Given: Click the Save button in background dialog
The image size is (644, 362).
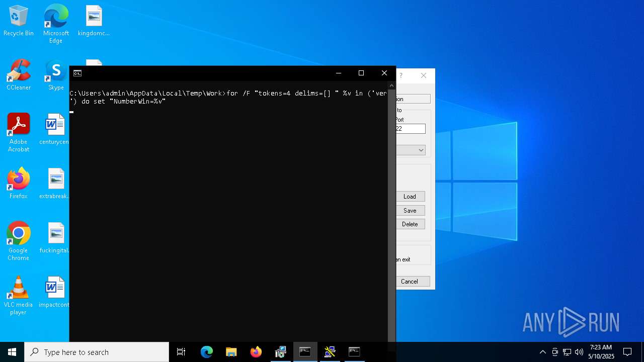Looking at the screenshot, I should click(x=410, y=211).
